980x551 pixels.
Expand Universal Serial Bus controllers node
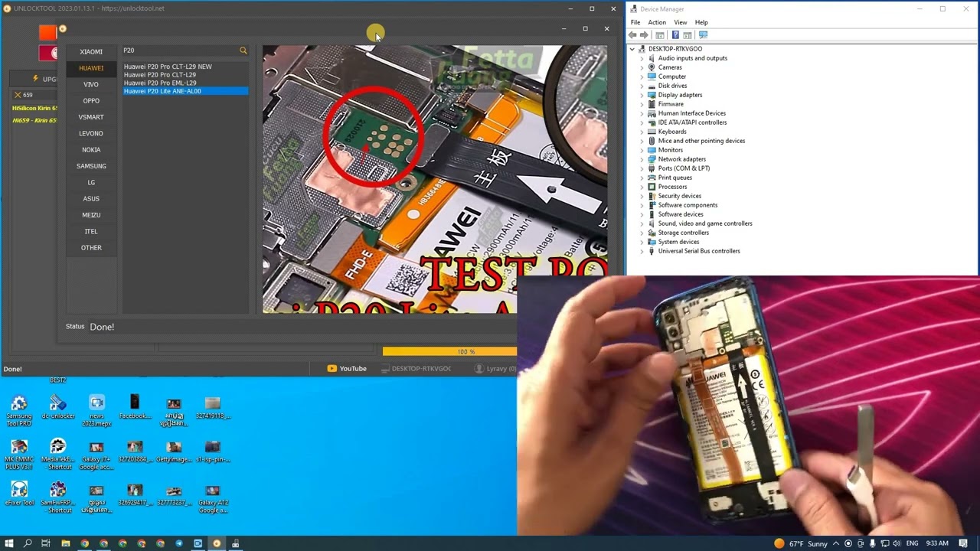click(642, 251)
